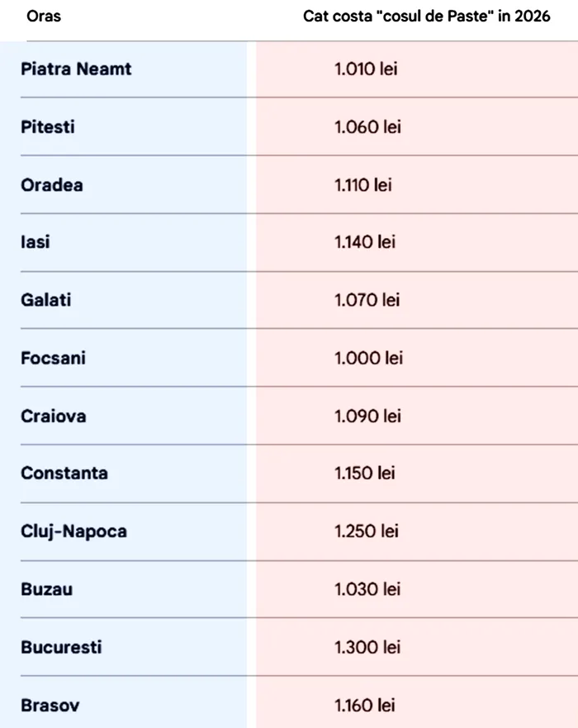Click the 1.010 lei price
The width and height of the screenshot is (578, 728).
tap(366, 69)
